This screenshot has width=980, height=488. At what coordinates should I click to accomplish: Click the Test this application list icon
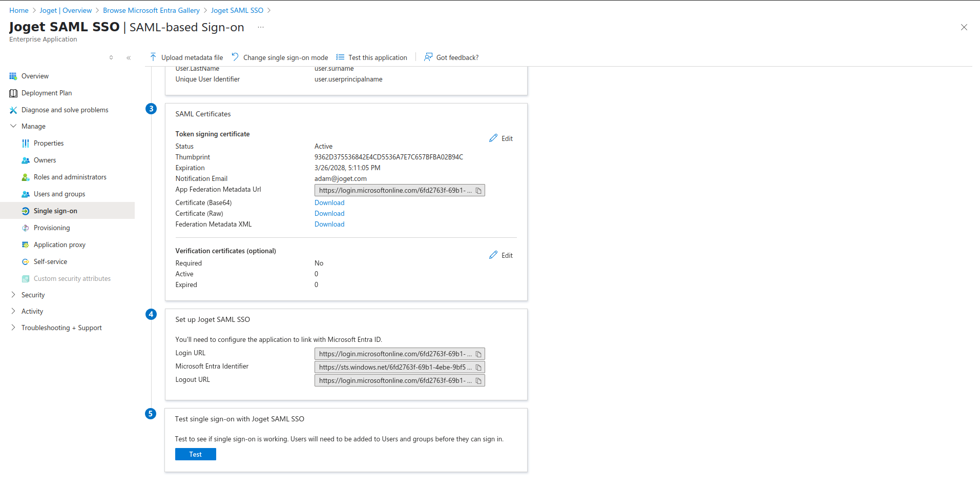[340, 57]
